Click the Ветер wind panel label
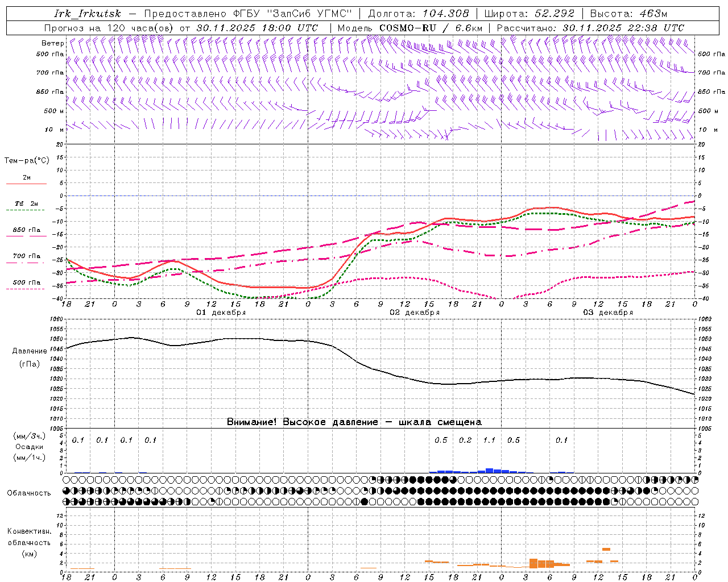 52,43
